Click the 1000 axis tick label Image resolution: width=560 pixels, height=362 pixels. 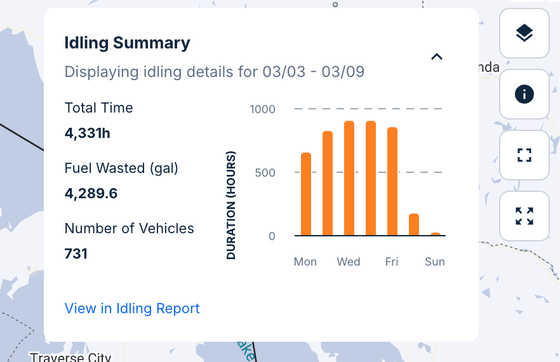click(x=262, y=109)
